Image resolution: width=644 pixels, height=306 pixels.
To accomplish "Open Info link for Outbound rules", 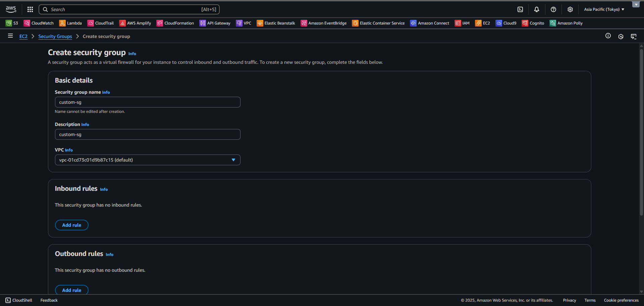I will pyautogui.click(x=110, y=255).
